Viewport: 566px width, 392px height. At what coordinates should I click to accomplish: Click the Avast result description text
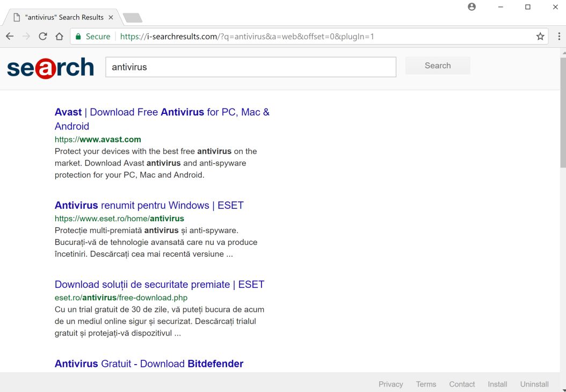[x=156, y=163]
